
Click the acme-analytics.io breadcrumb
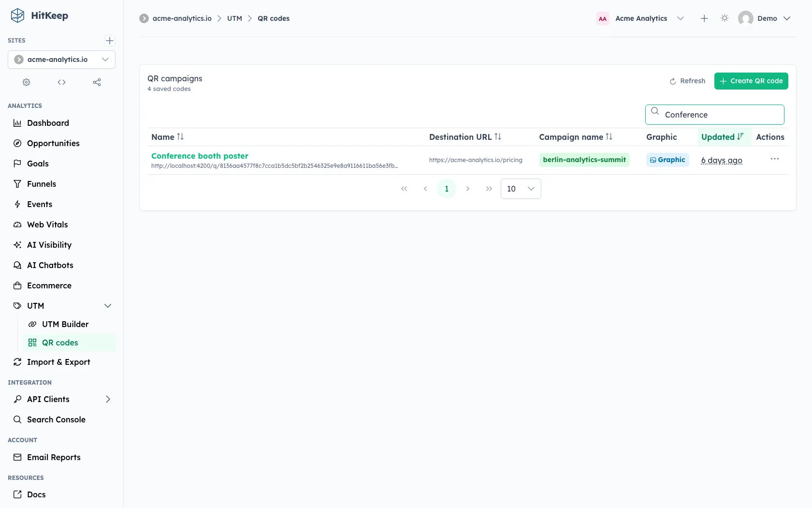[x=182, y=18]
